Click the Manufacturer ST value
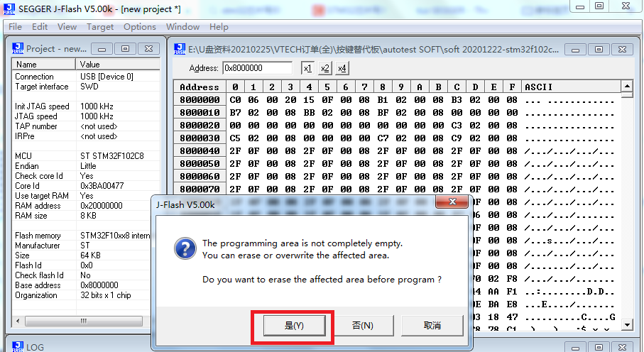This screenshot has height=352, width=644. [x=85, y=246]
